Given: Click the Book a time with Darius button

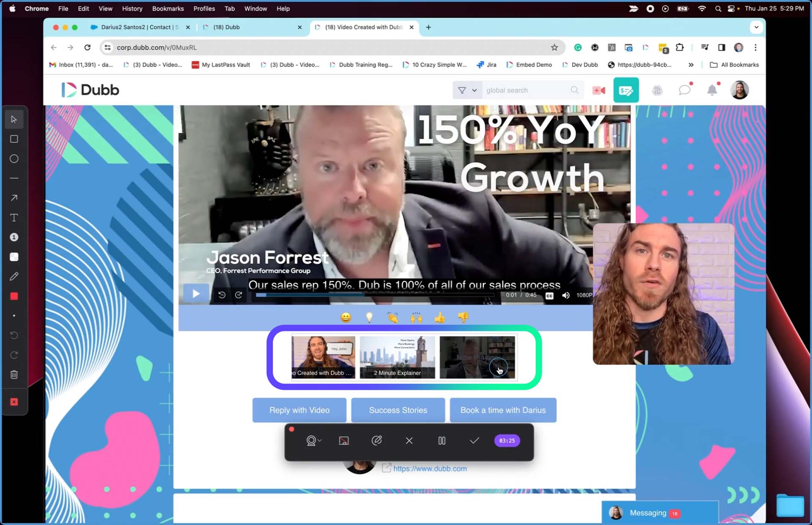Looking at the screenshot, I should [502, 410].
